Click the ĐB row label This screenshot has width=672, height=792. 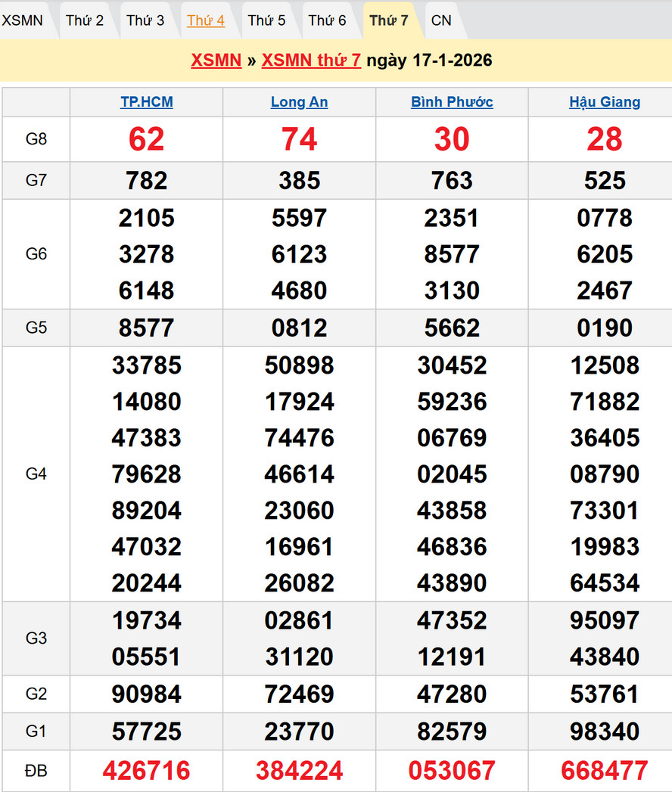pyautogui.click(x=36, y=771)
